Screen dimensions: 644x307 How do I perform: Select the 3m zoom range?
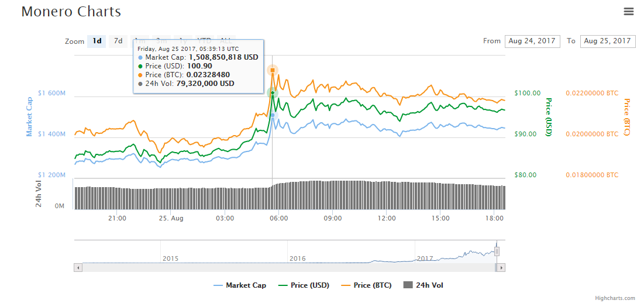[x=161, y=41]
